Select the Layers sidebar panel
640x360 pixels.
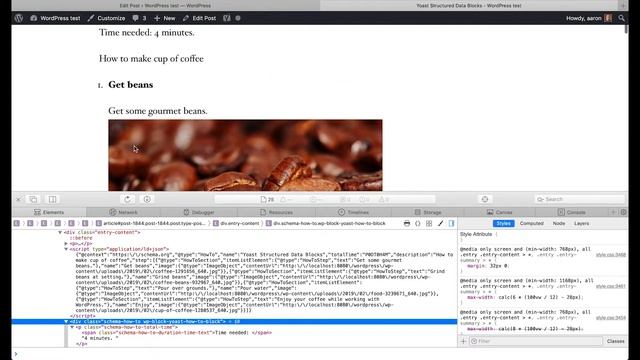[581, 223]
